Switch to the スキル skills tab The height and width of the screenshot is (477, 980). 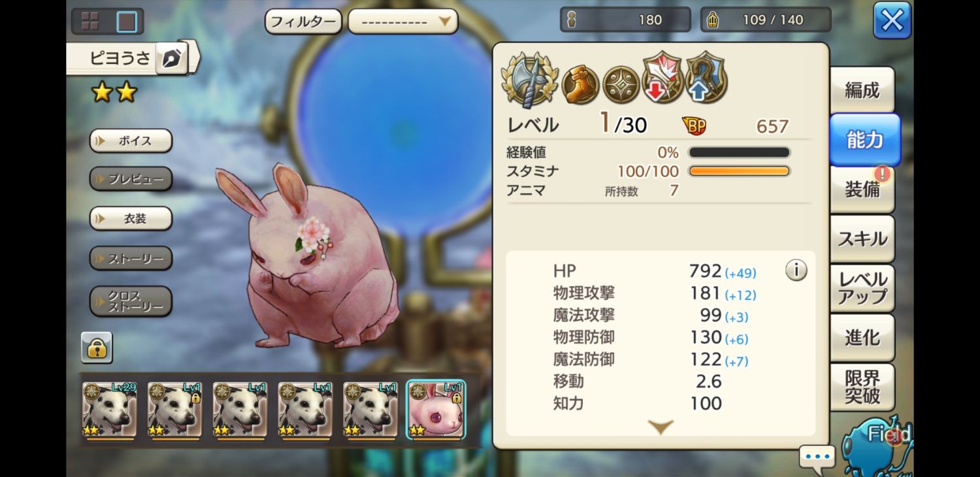[862, 238]
